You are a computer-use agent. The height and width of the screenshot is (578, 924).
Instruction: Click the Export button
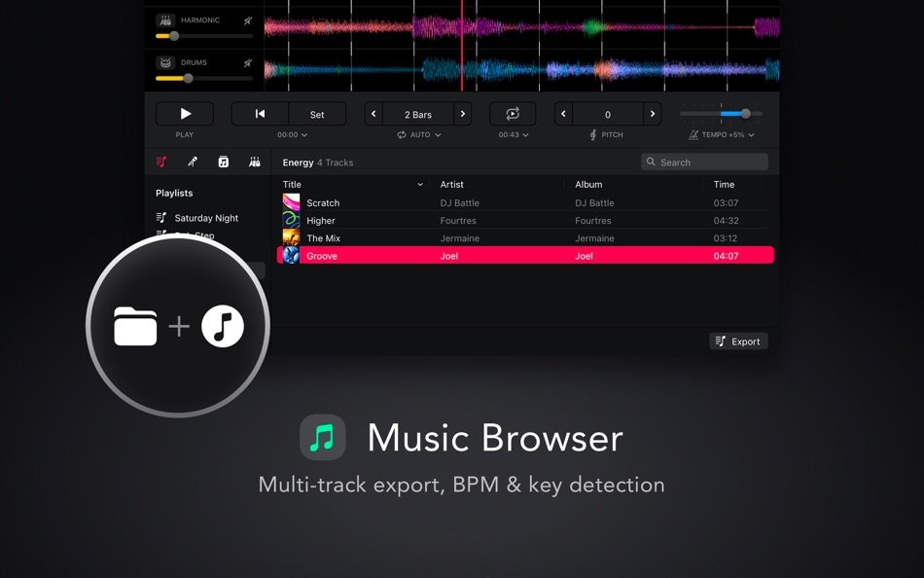[x=739, y=341]
